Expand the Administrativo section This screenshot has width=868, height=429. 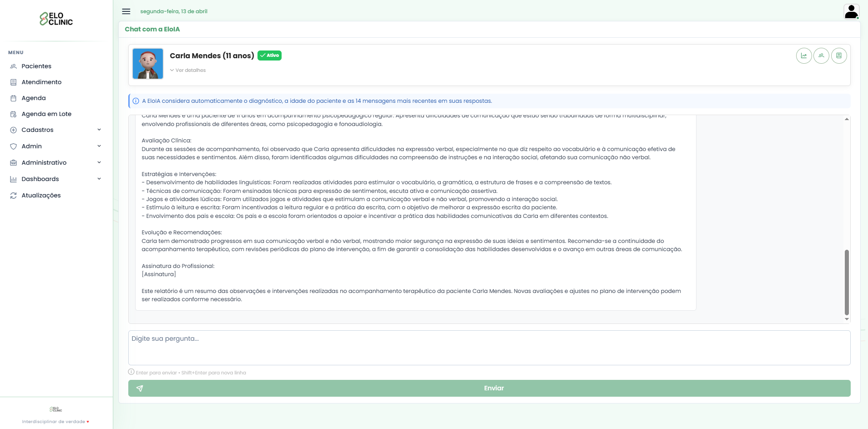44,162
